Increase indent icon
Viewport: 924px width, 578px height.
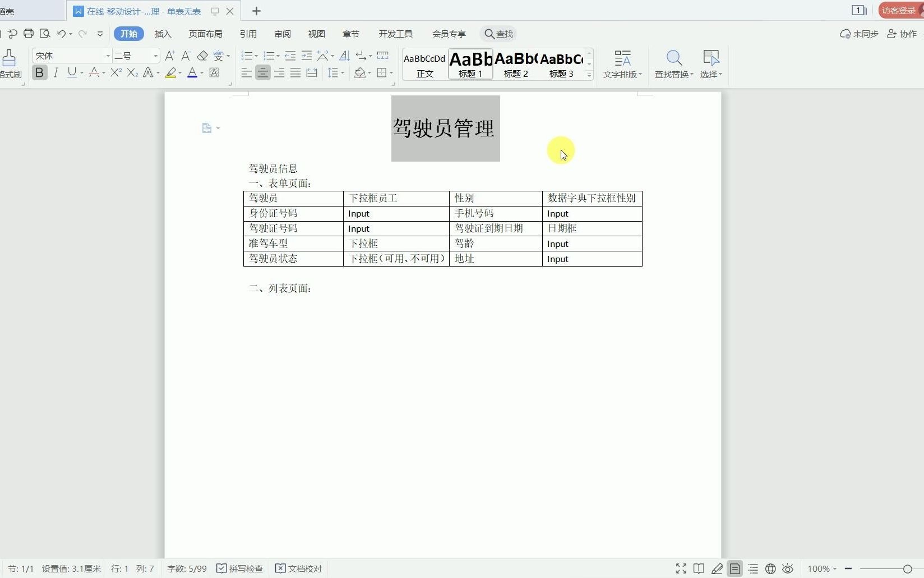(306, 56)
